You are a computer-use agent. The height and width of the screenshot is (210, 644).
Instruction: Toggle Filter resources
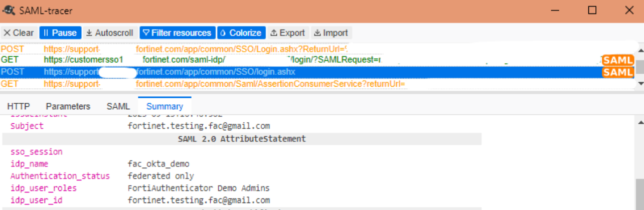(178, 33)
